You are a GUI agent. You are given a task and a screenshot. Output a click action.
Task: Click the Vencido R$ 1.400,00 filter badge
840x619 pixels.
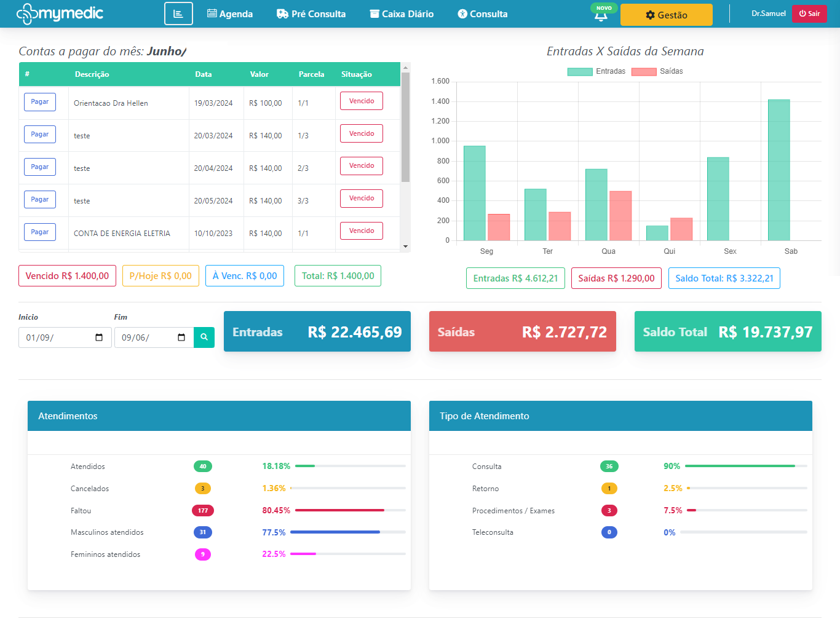[x=67, y=276]
